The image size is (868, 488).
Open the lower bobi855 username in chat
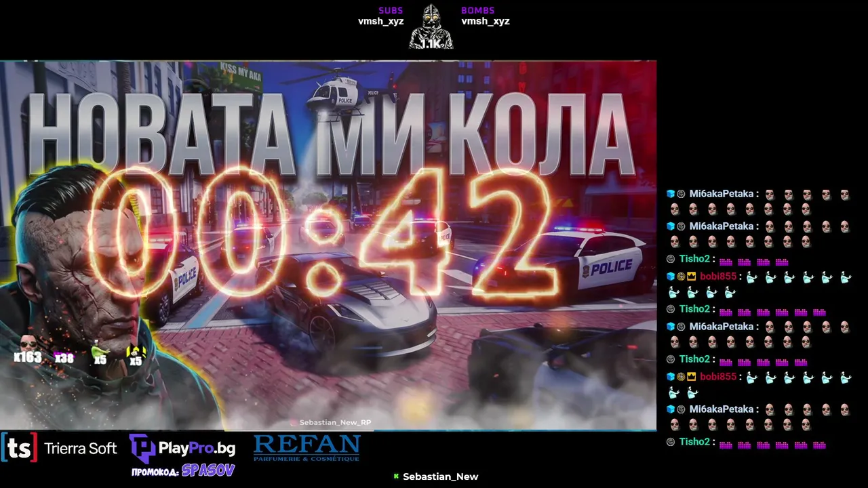[x=717, y=377]
